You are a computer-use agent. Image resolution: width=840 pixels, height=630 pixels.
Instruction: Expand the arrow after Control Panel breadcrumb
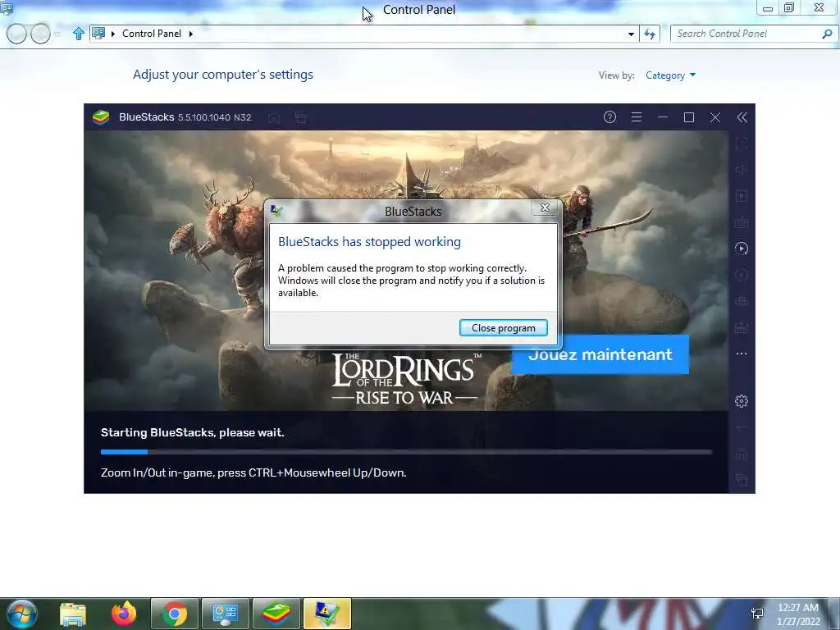tap(190, 34)
